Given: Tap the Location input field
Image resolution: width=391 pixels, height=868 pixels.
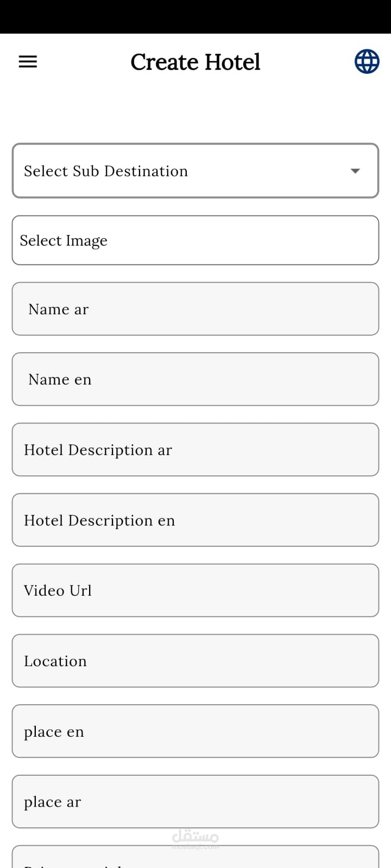Looking at the screenshot, I should pyautogui.click(x=195, y=661).
